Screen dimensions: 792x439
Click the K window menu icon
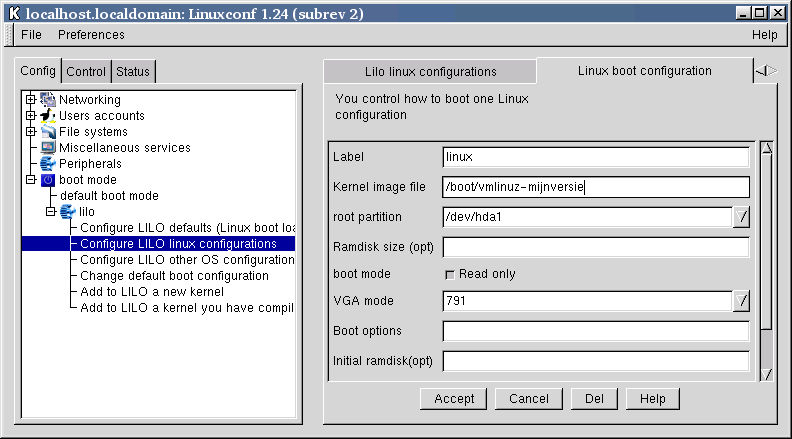coord(14,13)
